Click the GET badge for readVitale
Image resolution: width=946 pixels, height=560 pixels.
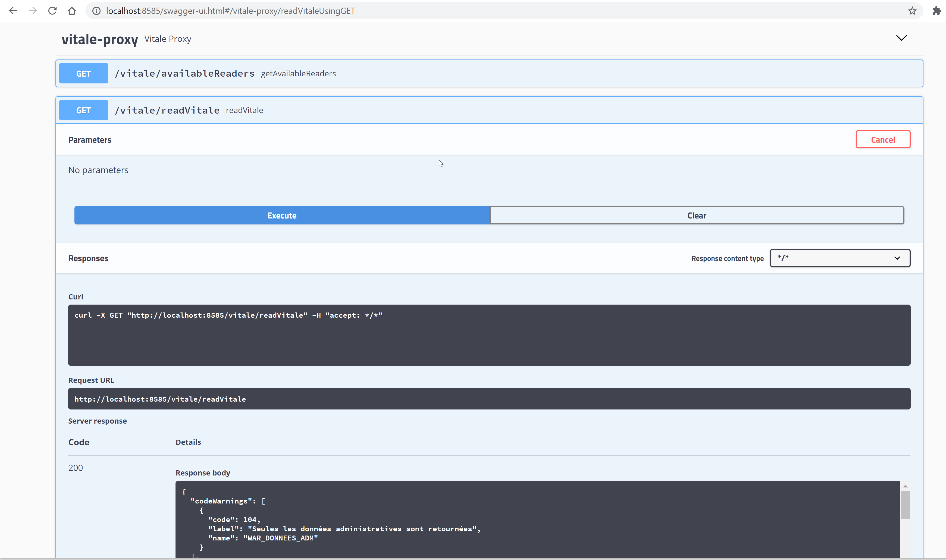click(83, 110)
